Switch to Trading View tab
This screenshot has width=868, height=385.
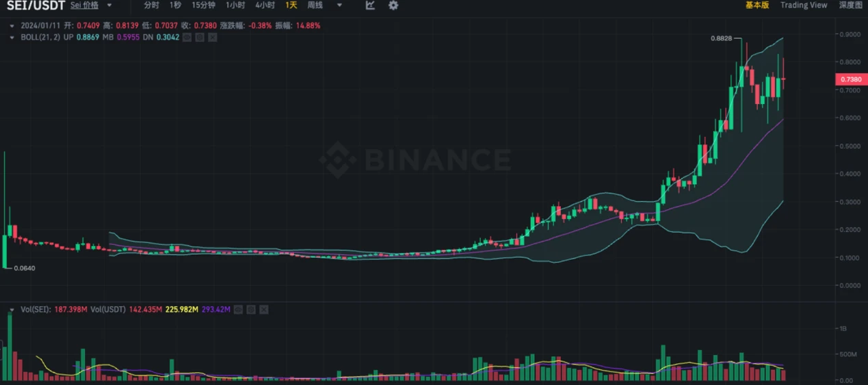click(x=804, y=5)
